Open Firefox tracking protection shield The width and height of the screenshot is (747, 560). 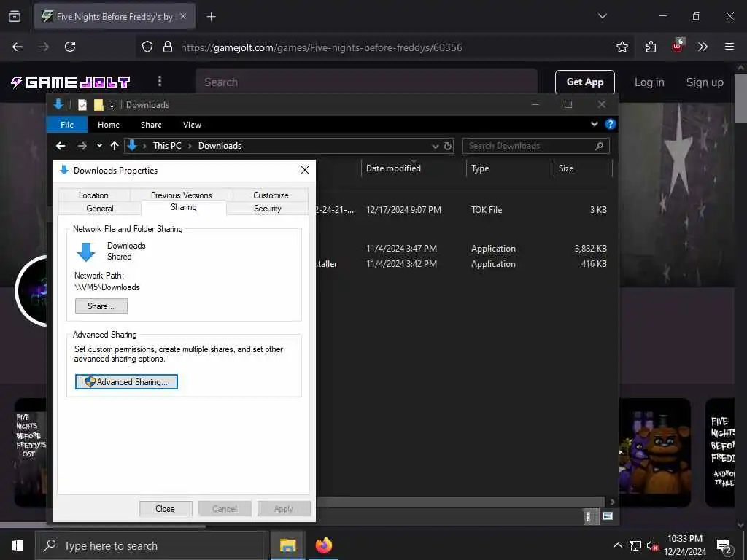(147, 47)
